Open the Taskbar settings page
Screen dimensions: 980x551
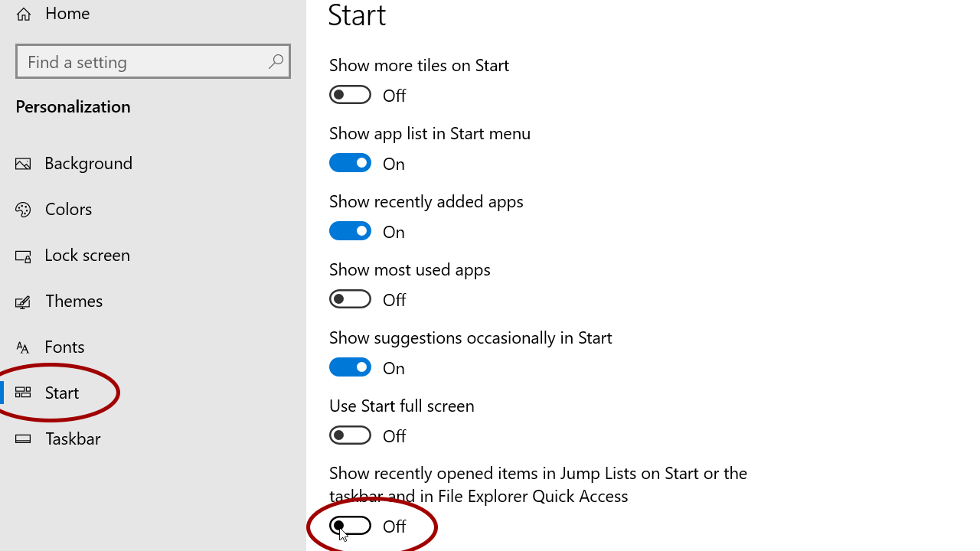click(73, 438)
